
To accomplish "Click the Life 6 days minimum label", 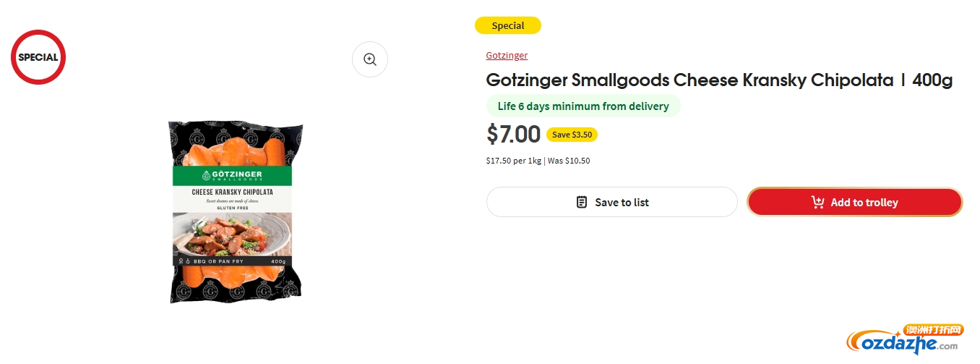I will (583, 106).
